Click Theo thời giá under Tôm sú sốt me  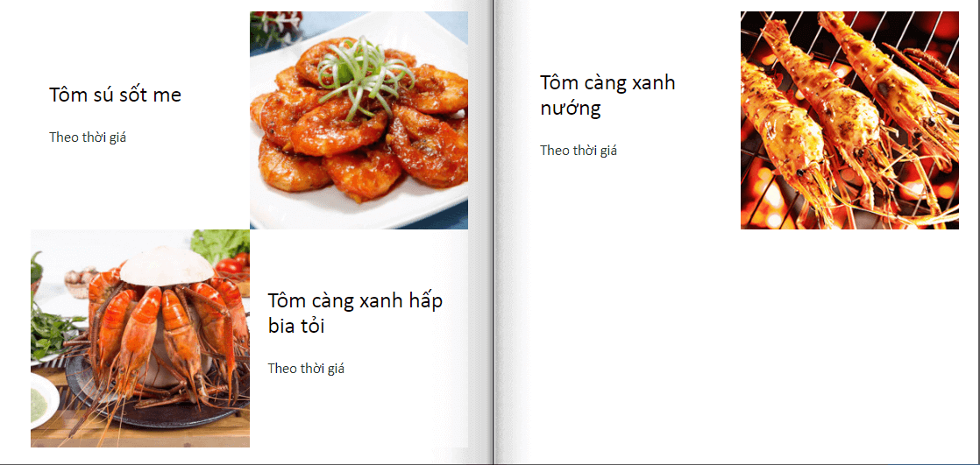point(88,137)
